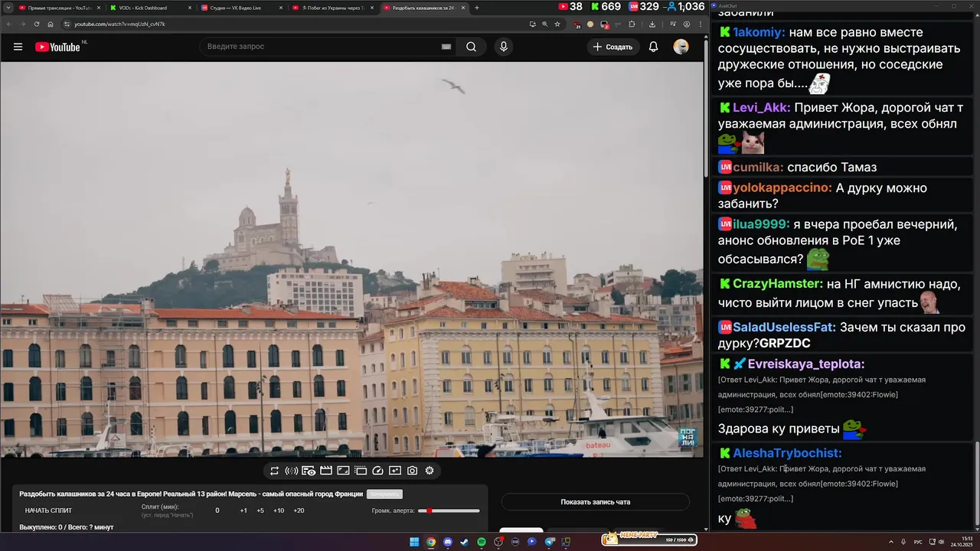Reload the page in browser toolbar
This screenshot has height=551, width=980.
(x=36, y=24)
